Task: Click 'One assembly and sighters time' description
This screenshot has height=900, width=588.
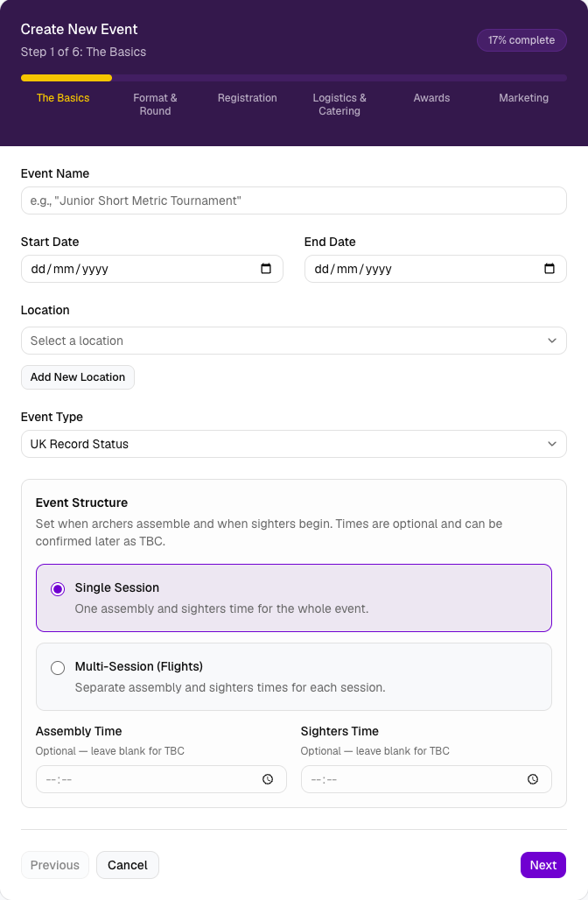Action: (x=222, y=608)
